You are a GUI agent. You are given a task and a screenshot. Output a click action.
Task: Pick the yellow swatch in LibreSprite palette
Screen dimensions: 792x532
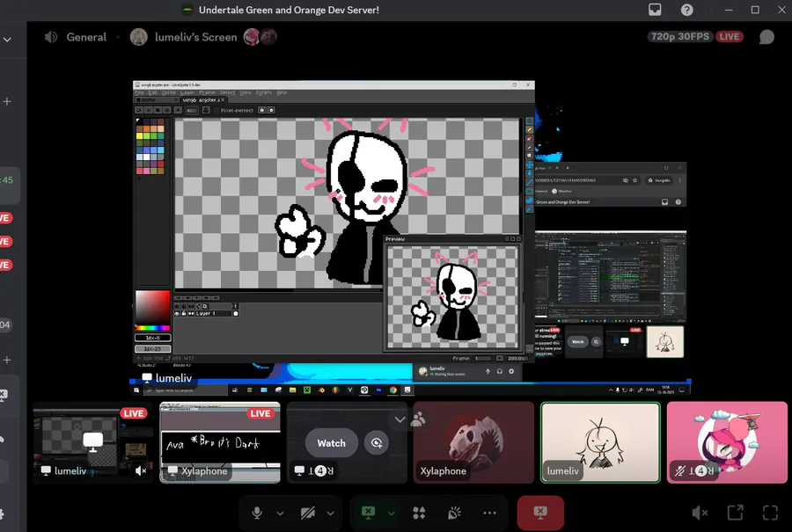pos(139,135)
